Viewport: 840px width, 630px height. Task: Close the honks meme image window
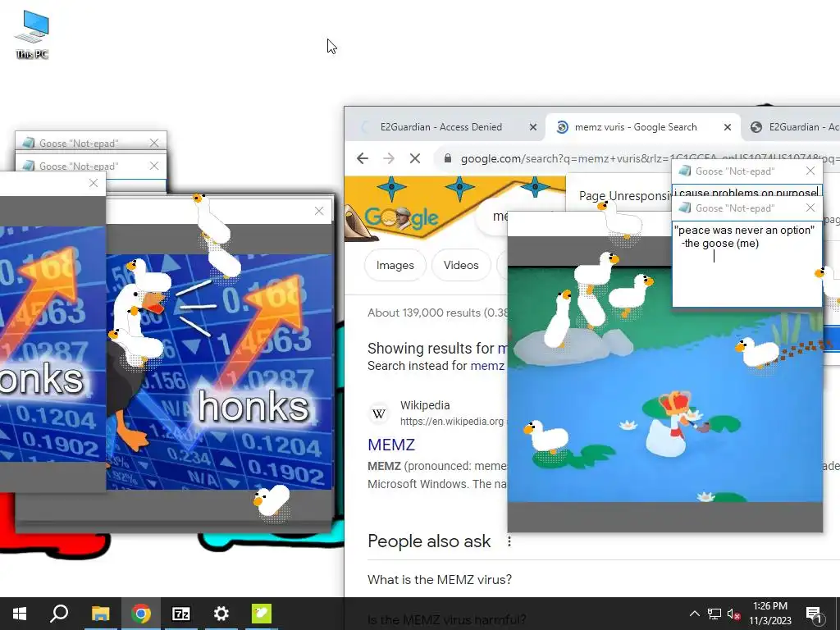[319, 211]
